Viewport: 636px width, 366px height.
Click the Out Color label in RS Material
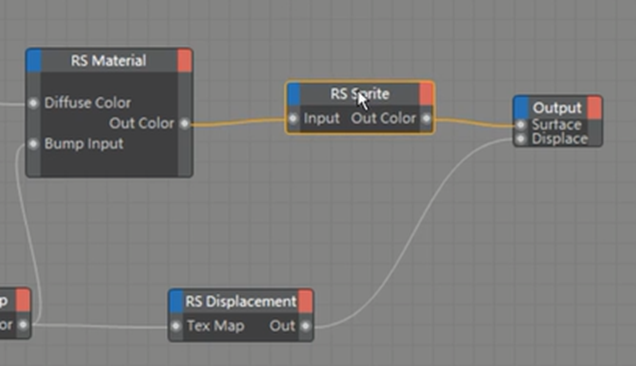[x=142, y=123]
